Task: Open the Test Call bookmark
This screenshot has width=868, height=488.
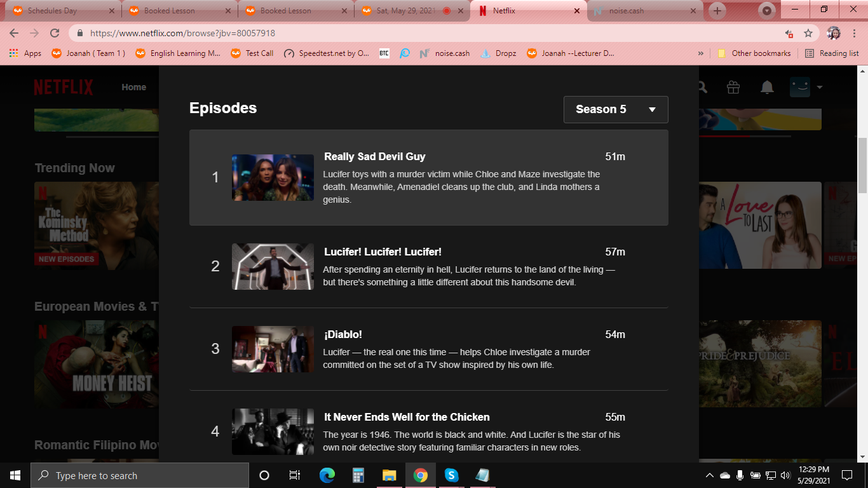Action: (252, 53)
